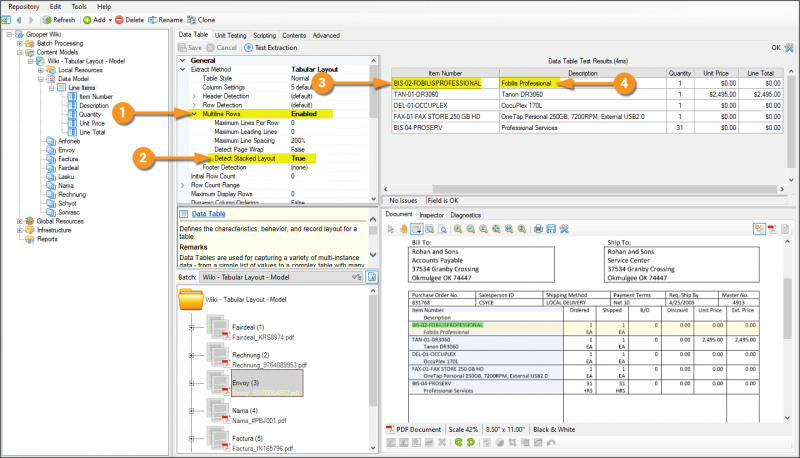The width and height of the screenshot is (800, 458).
Task: Click the print icon in document toolbar
Action: click(x=538, y=228)
